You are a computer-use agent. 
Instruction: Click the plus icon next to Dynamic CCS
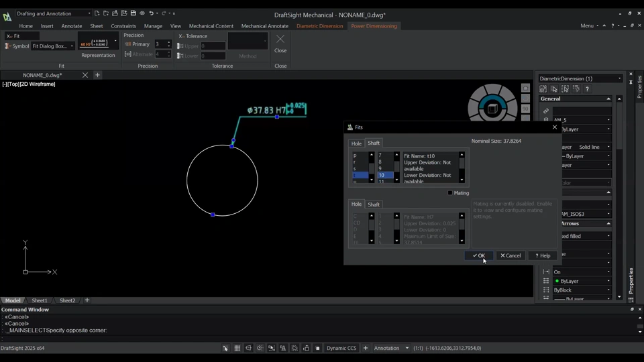(x=366, y=349)
